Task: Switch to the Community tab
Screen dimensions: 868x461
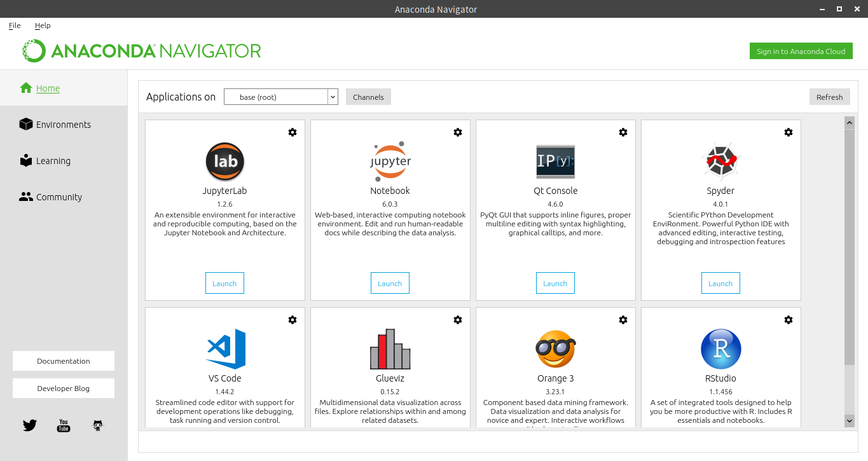Action: [x=64, y=197]
